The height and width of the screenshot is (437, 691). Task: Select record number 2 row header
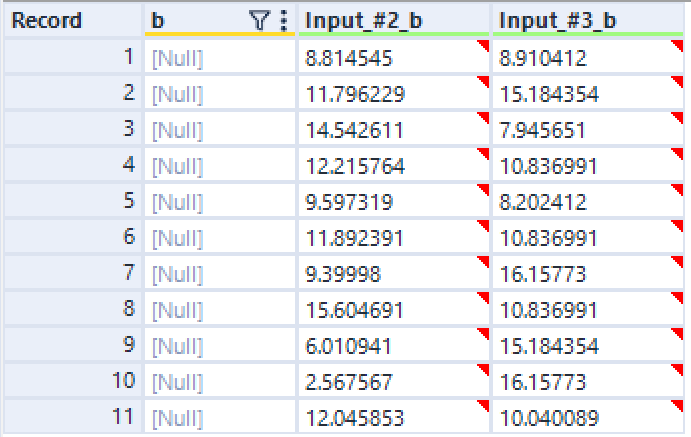coord(73,92)
